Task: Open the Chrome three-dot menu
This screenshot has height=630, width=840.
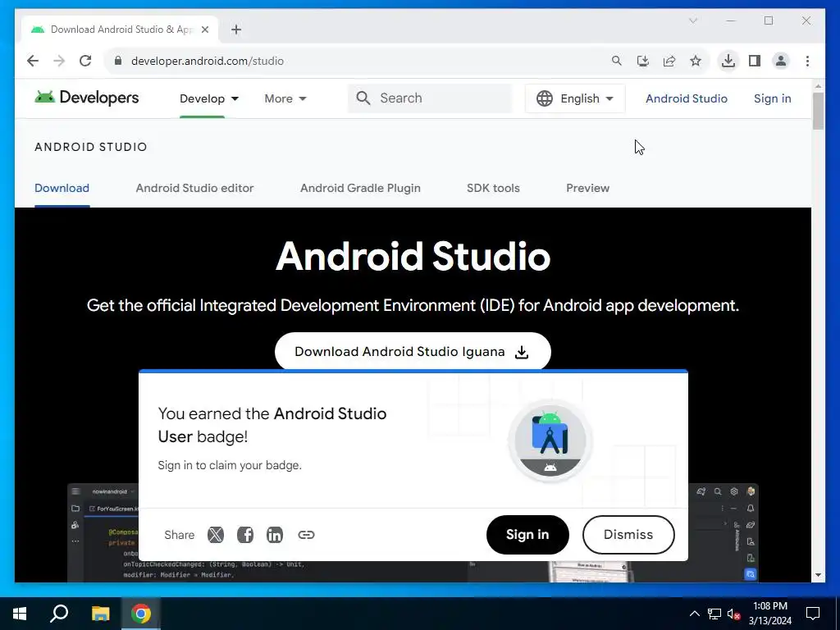Action: coord(807,61)
